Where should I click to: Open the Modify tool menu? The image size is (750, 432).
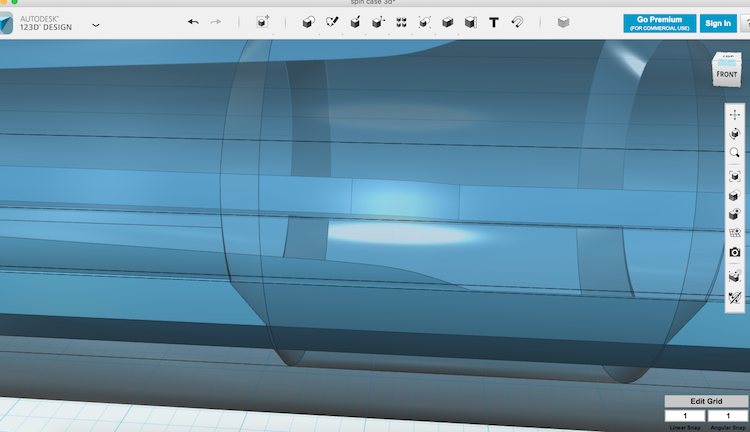[x=378, y=22]
